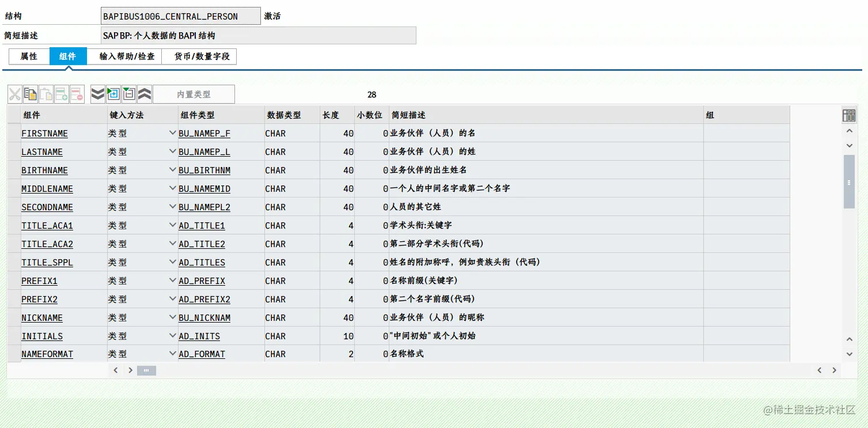
Task: Click the vertical scrollbar thumb of table
Action: [x=849, y=181]
